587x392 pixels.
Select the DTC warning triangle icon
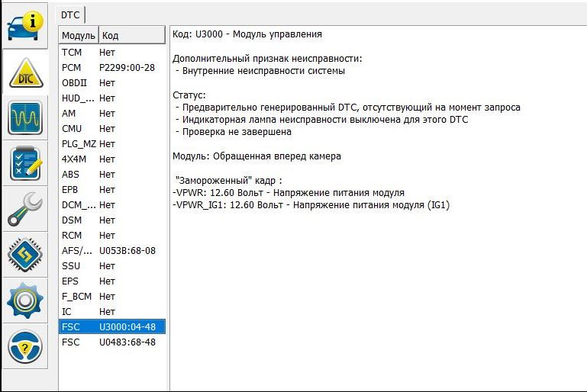(x=24, y=72)
